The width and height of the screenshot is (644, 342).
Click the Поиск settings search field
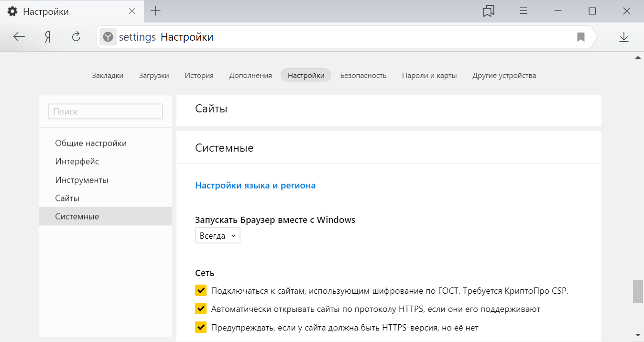[x=106, y=111]
